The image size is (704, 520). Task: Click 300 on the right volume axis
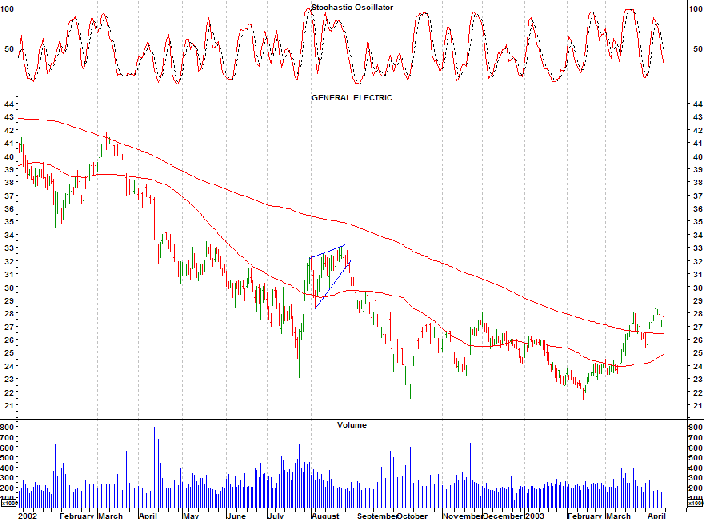coord(696,478)
